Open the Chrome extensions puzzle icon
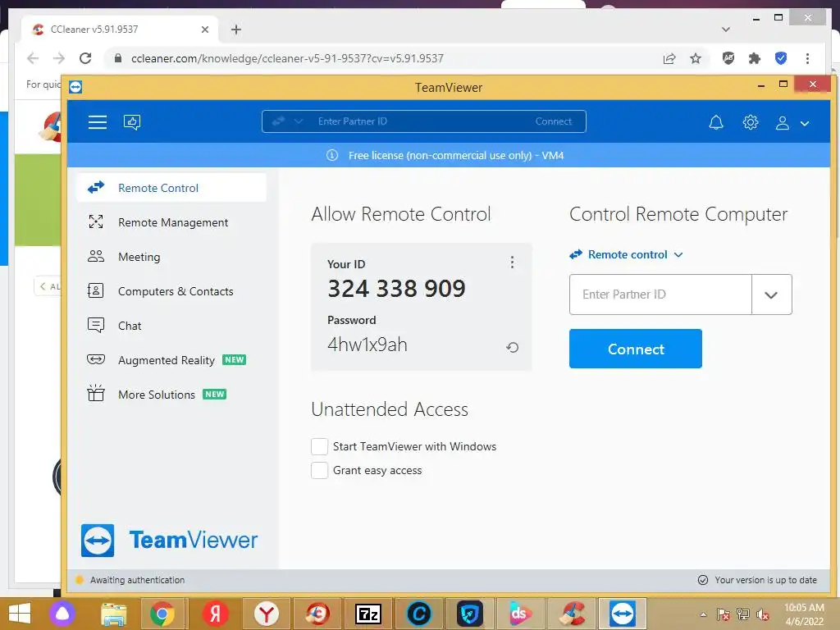 755,58
